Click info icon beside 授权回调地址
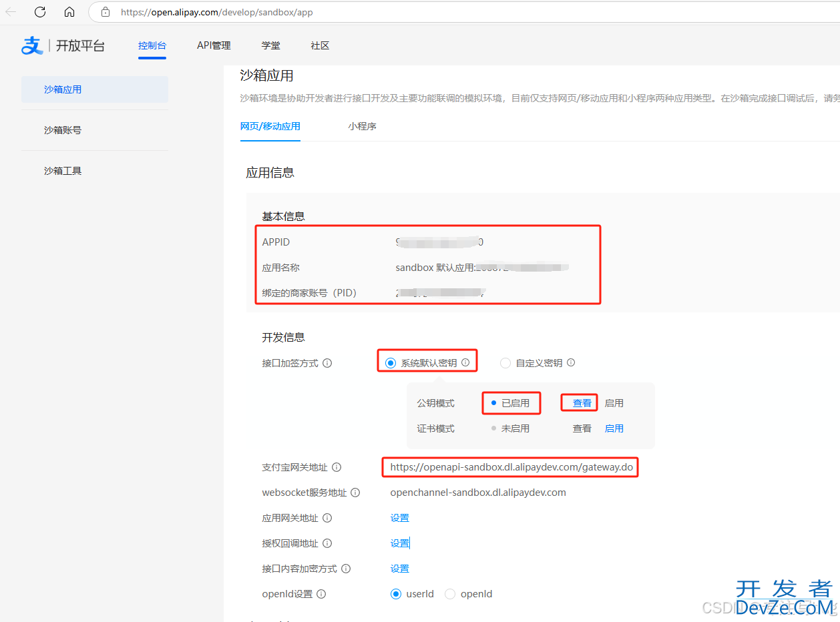The image size is (840, 622). click(327, 543)
